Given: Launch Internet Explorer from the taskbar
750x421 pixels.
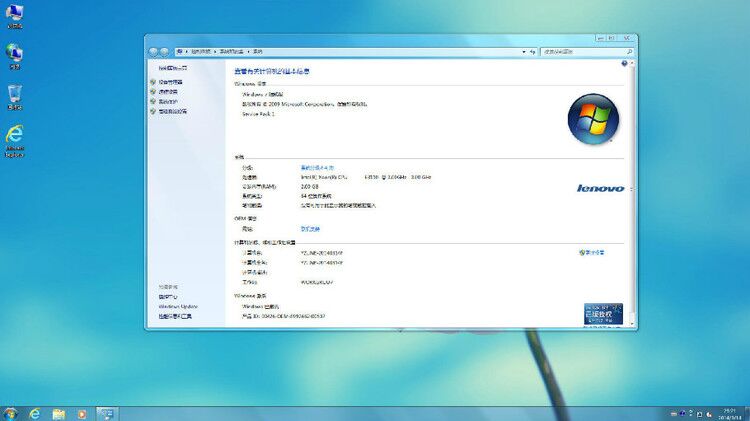Looking at the screenshot, I should coord(35,413).
